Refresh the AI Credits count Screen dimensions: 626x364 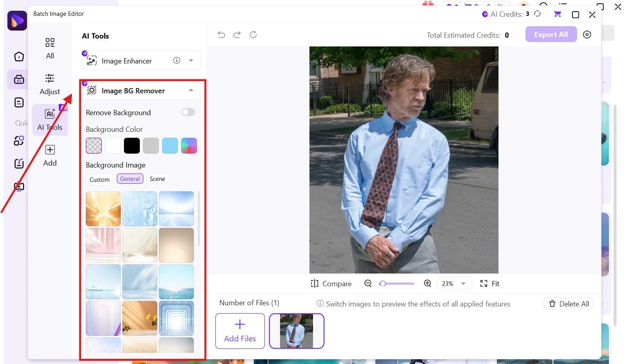coord(537,14)
